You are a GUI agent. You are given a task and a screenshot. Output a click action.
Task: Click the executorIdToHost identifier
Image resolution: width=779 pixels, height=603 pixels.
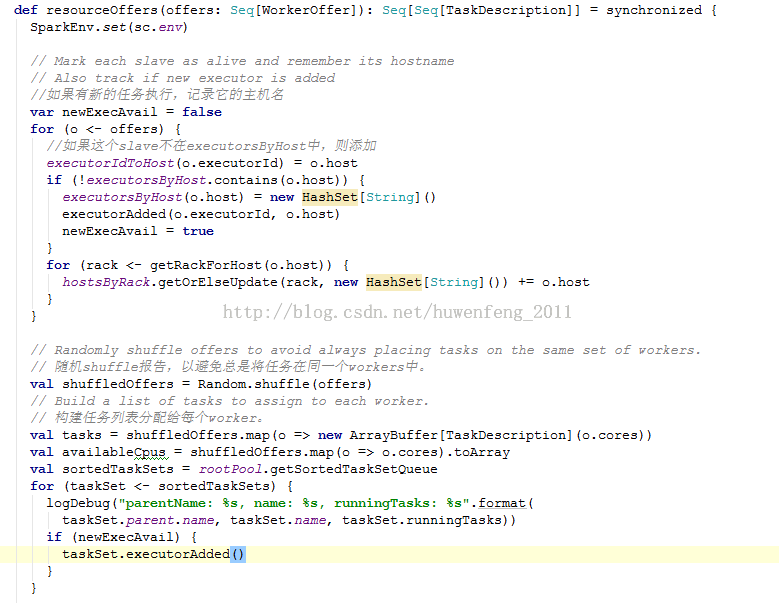(x=110, y=163)
